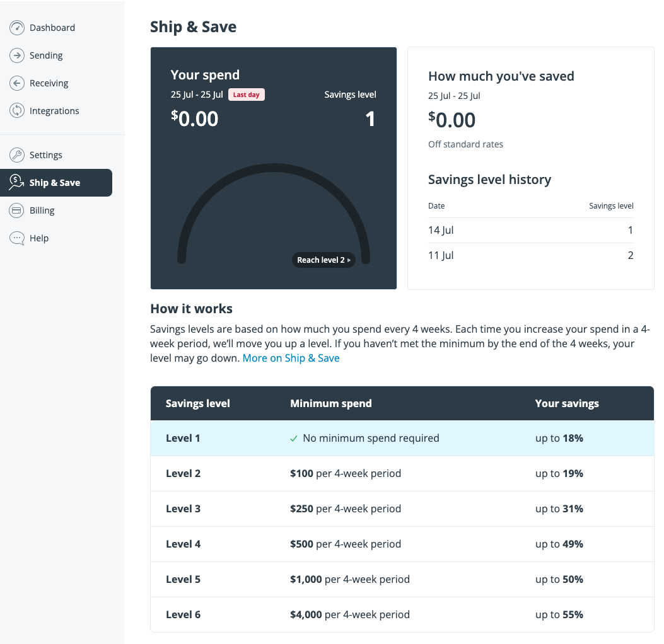Click the $0.00 spend amount
The image size is (664, 644).
[195, 118]
